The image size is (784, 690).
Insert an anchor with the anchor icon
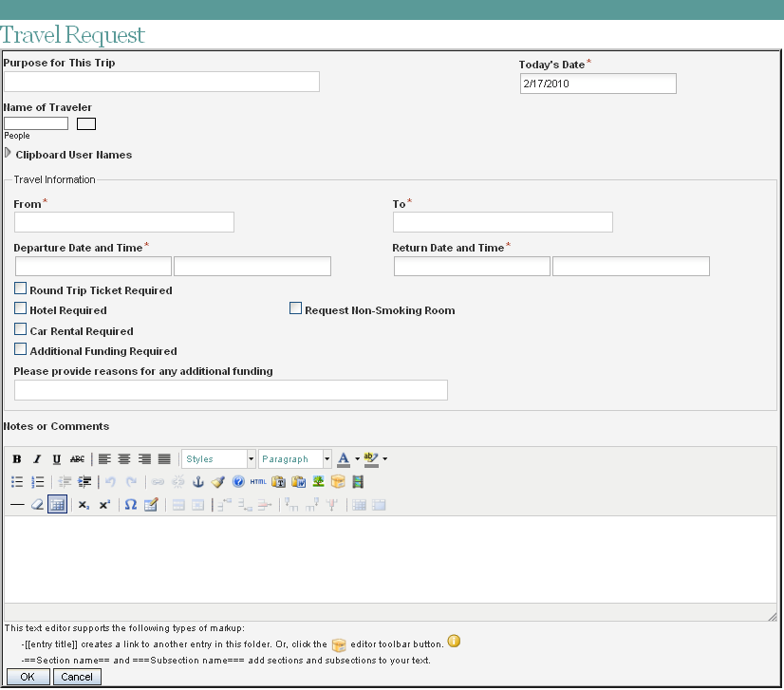click(198, 482)
